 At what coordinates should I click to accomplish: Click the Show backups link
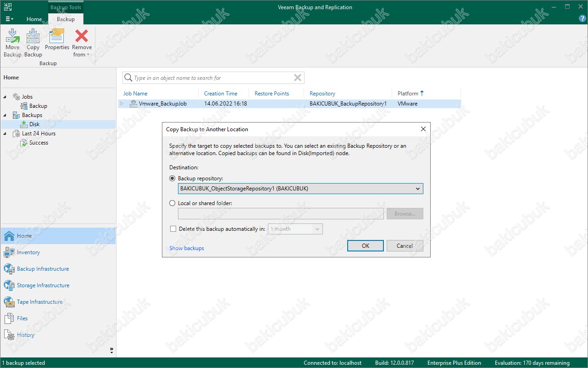187,248
